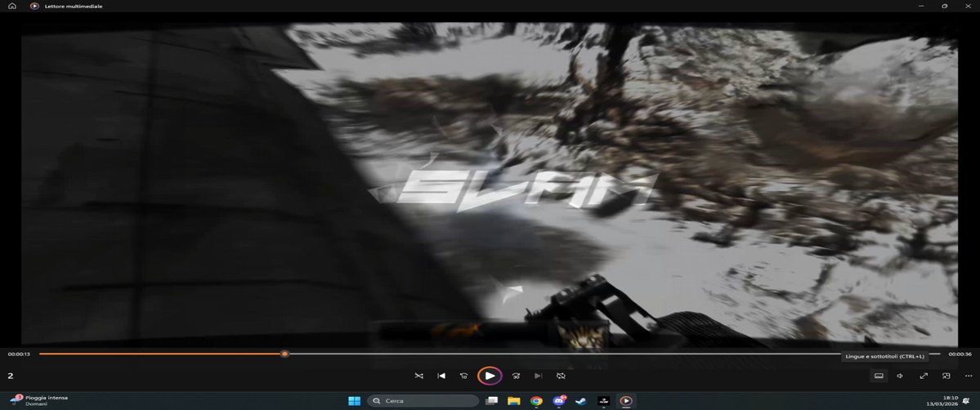
Task: Start video playback with the Play button
Action: pyautogui.click(x=490, y=376)
